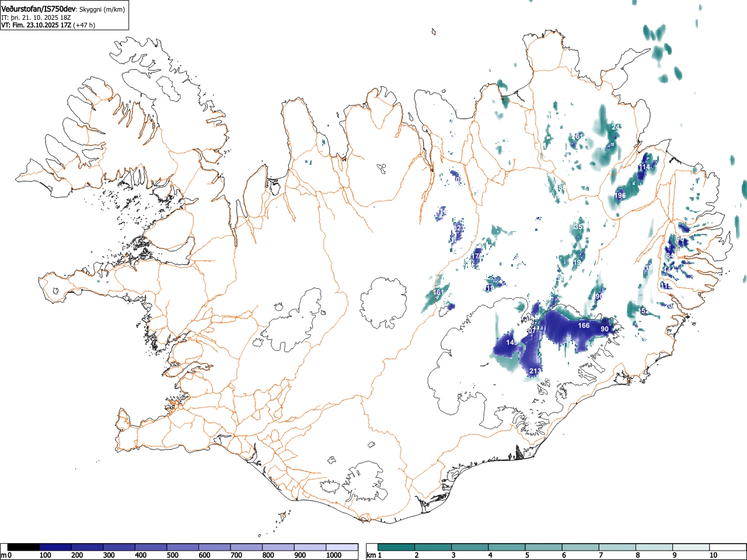Click the 700–800 m legend swatch

pyautogui.click(x=246, y=547)
